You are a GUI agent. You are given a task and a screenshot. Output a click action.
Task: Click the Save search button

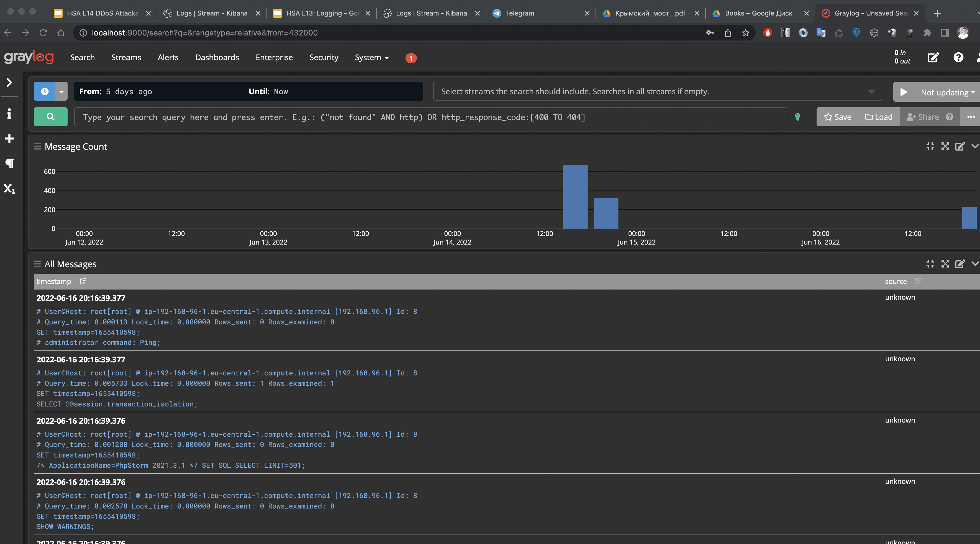pyautogui.click(x=837, y=117)
